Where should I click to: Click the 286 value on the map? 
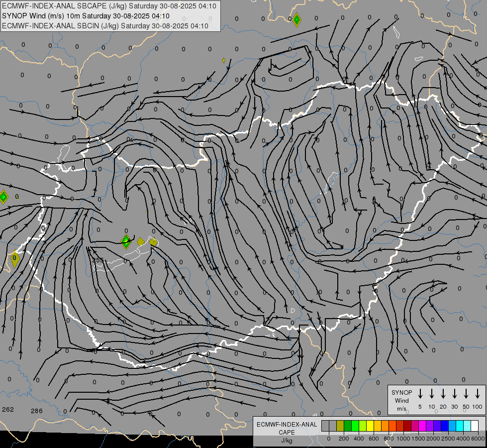coord(37,411)
